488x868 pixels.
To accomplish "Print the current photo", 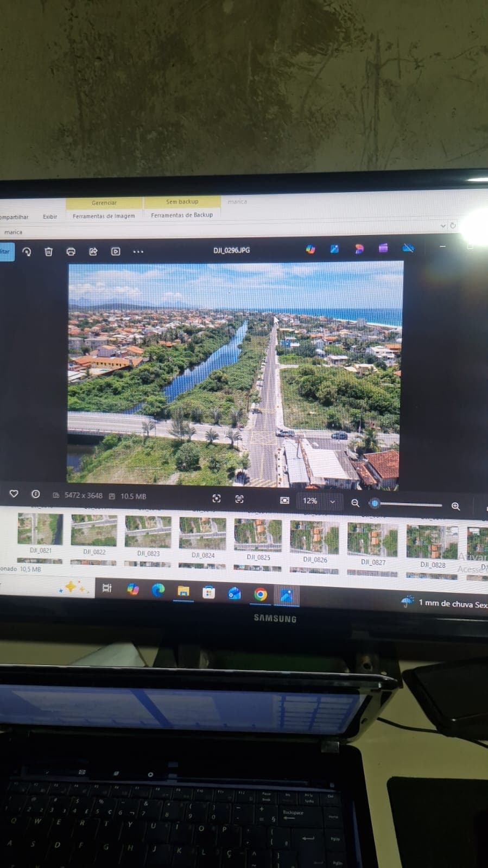I will pyautogui.click(x=71, y=251).
